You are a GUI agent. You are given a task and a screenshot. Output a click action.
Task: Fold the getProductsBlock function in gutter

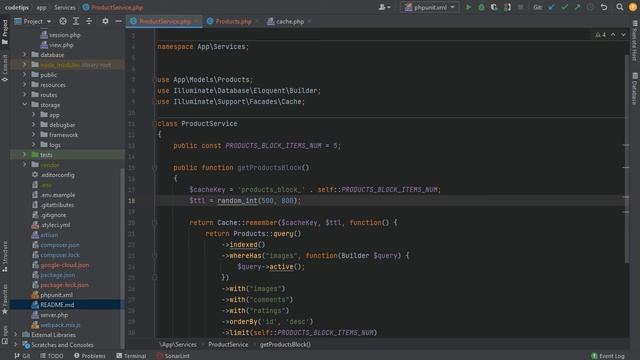coord(155,168)
